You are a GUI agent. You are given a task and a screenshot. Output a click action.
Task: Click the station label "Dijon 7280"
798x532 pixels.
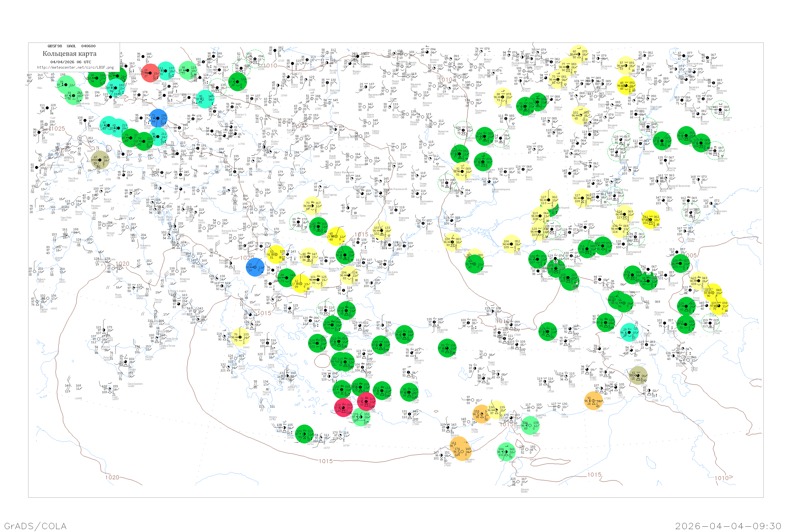pyautogui.click(x=44, y=142)
